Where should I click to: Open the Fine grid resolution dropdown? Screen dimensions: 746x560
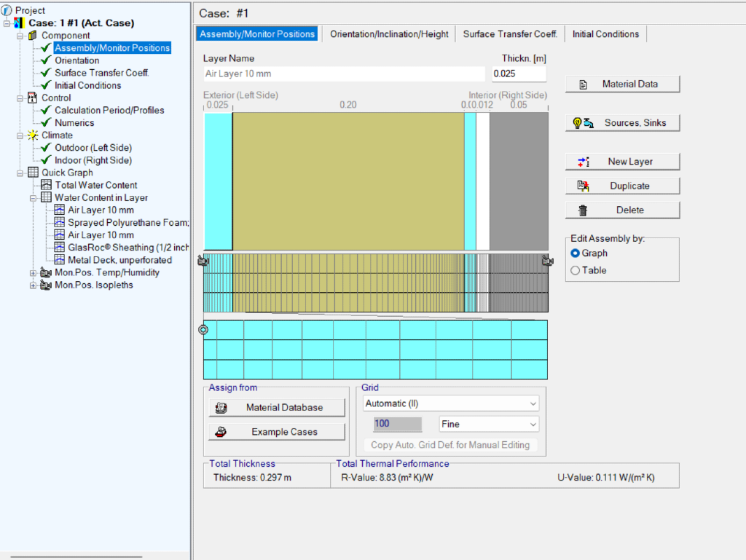[x=489, y=424]
